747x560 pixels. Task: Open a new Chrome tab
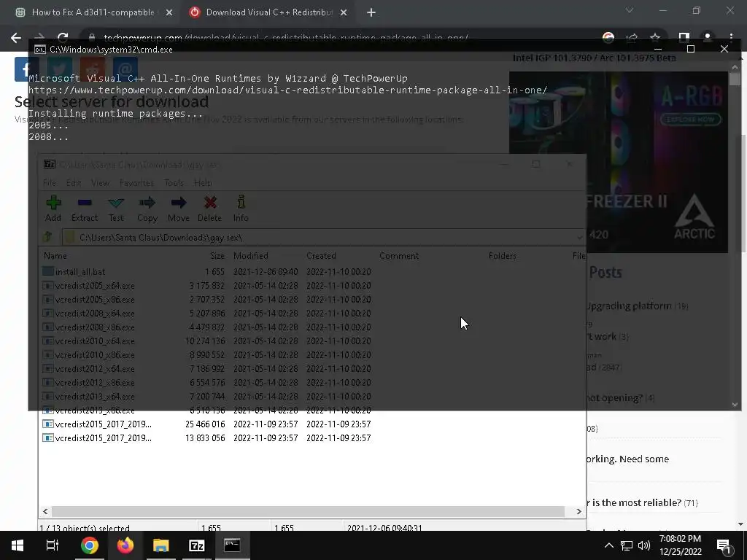coord(371,13)
